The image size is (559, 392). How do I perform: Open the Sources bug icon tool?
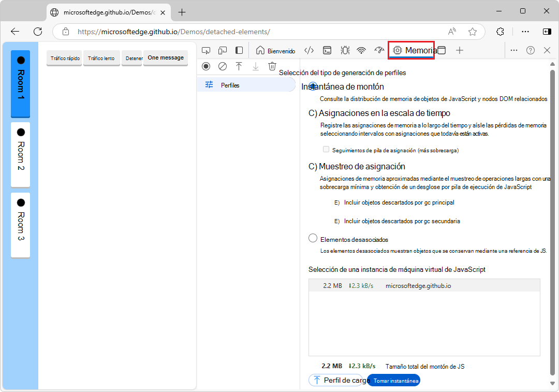click(345, 51)
